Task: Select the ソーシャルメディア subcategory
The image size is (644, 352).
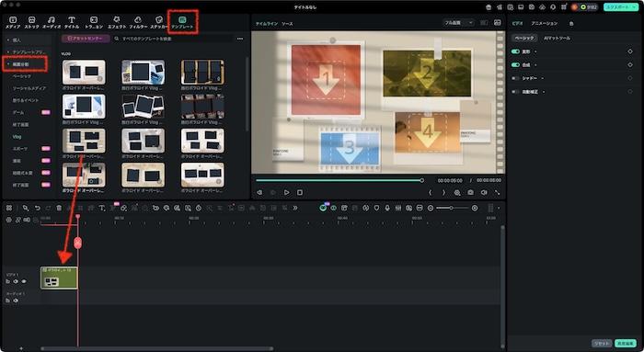Action: pos(29,88)
